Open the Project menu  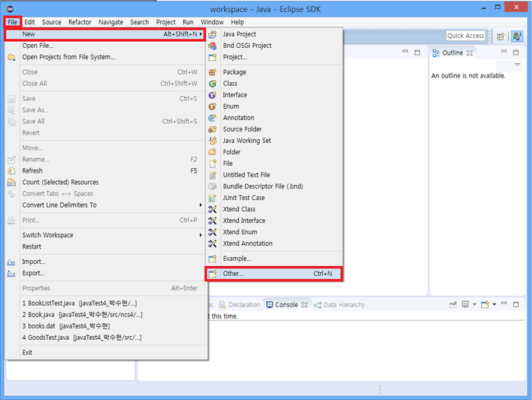click(166, 22)
